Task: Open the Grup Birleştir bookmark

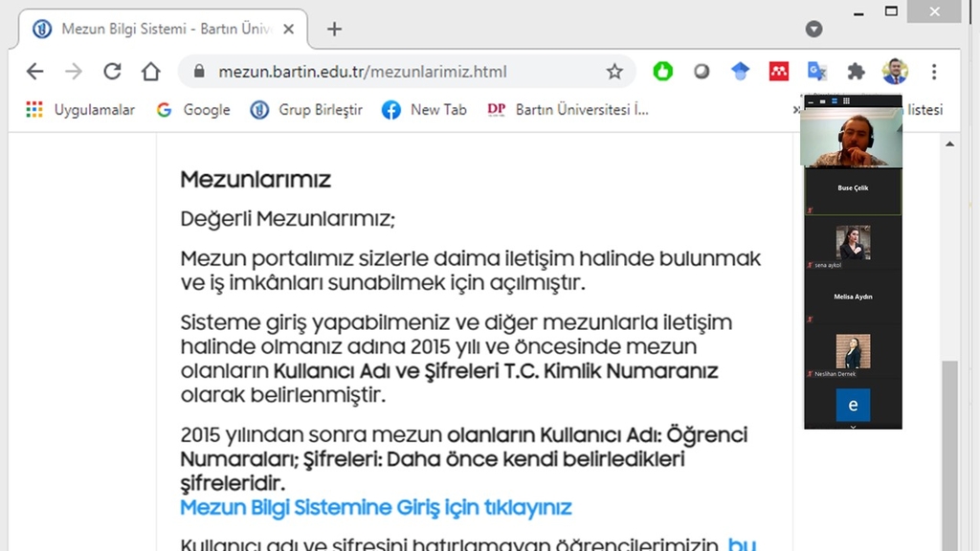Action: (302, 109)
